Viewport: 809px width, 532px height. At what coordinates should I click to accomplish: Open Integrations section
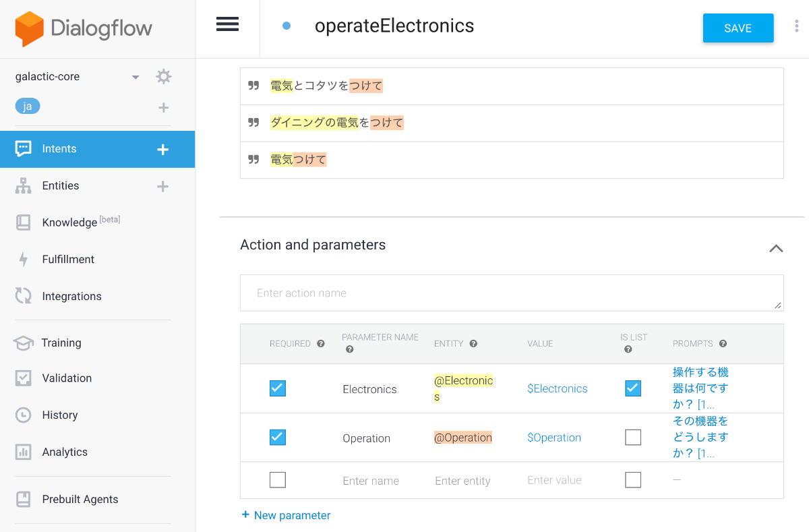[x=71, y=296]
